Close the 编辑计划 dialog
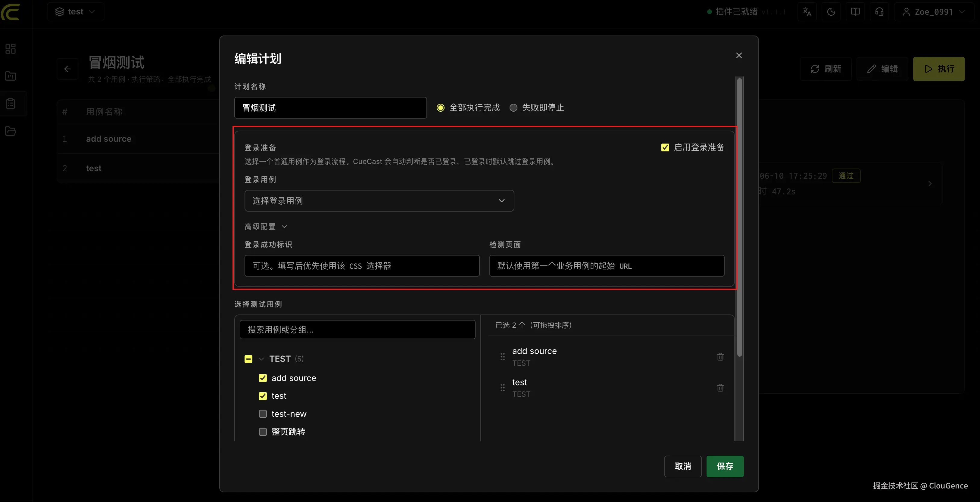This screenshot has width=980, height=502. 739,55
